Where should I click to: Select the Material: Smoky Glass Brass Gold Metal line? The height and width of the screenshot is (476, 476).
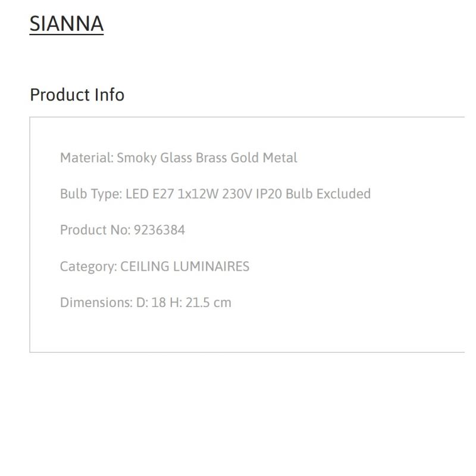[x=178, y=158]
